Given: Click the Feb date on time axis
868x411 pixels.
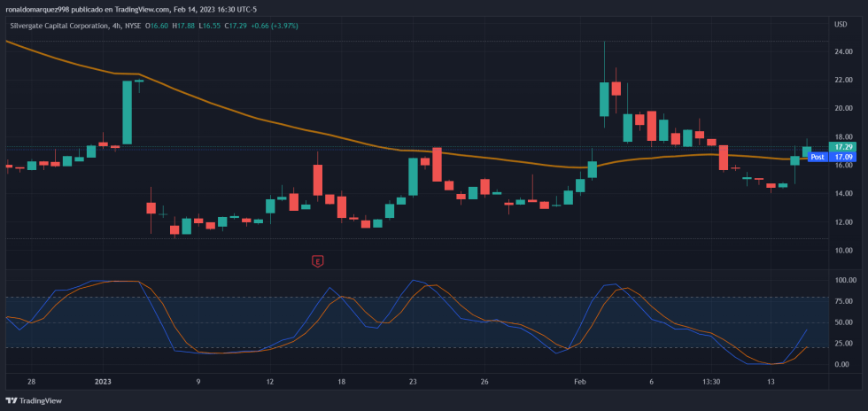Looking at the screenshot, I should (580, 382).
